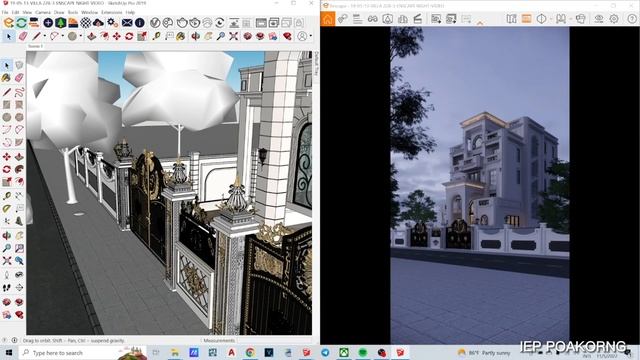The width and height of the screenshot is (640, 360).
Task: Open the Camera menu in SketchUp
Action: click(x=43, y=13)
